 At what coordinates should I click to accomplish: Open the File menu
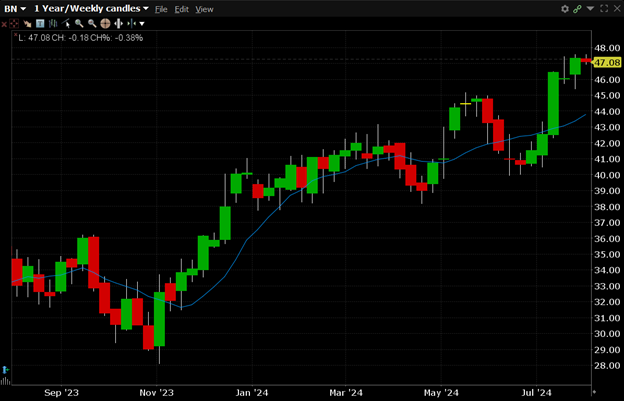[x=161, y=9]
